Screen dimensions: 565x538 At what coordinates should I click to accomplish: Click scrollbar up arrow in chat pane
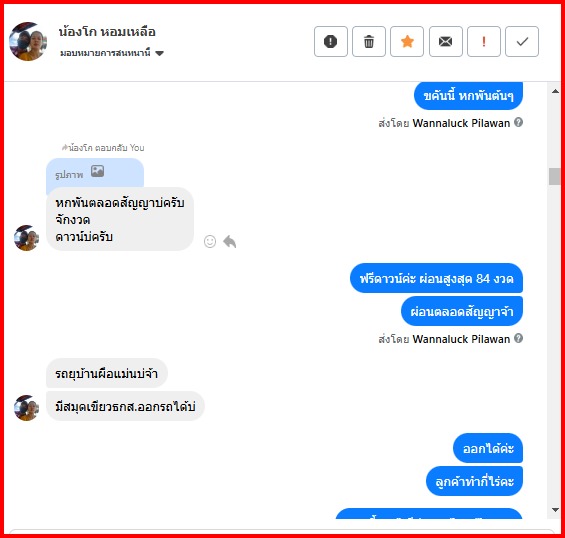[x=555, y=92]
